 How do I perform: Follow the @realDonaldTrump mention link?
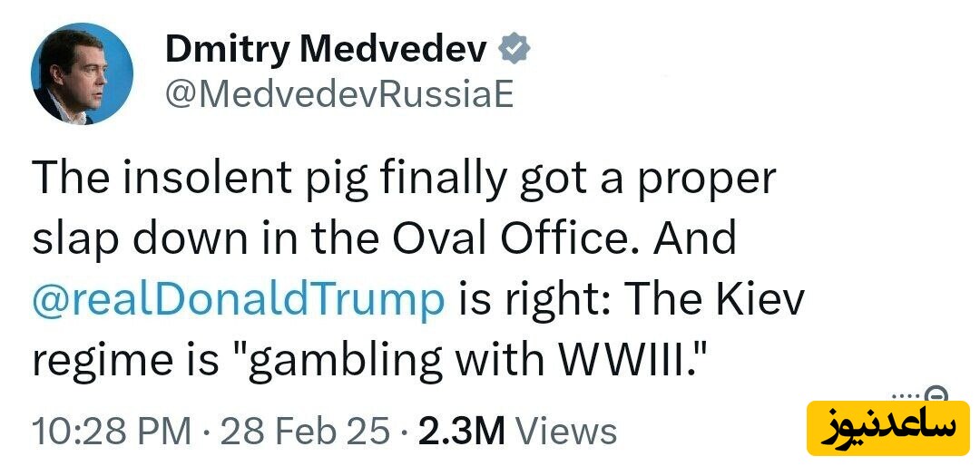click(x=239, y=299)
